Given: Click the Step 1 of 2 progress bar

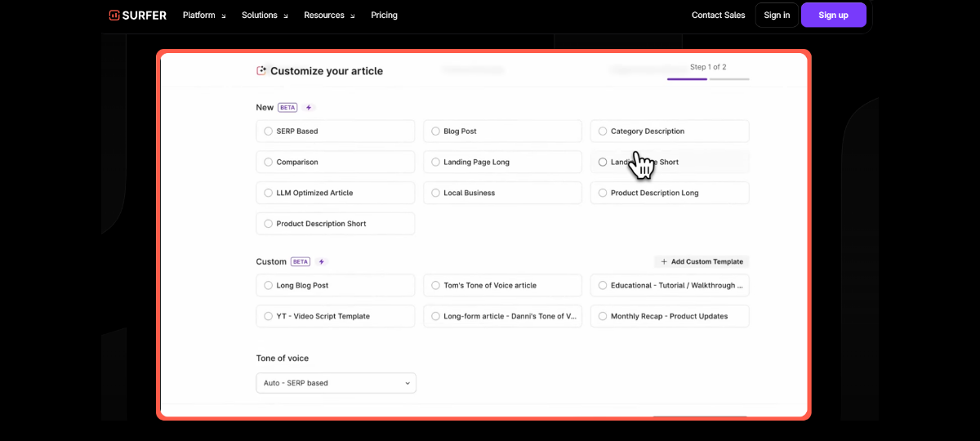Looking at the screenshot, I should coord(707,79).
